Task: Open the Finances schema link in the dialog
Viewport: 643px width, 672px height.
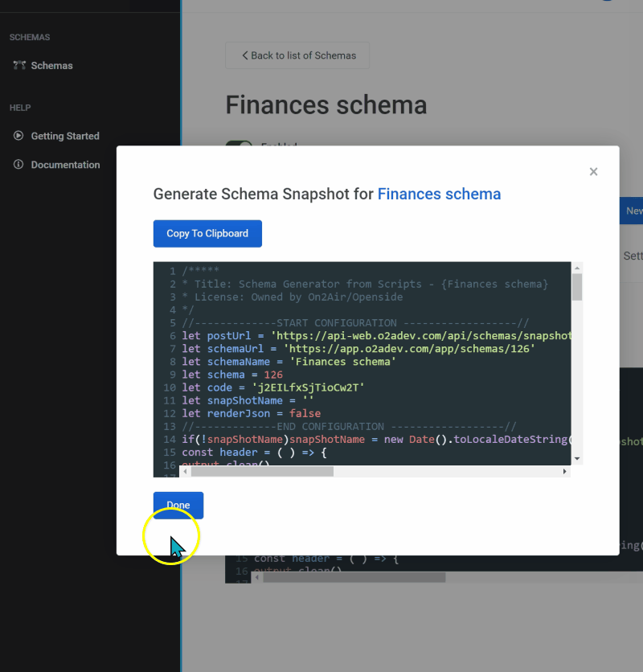Action: point(439,194)
